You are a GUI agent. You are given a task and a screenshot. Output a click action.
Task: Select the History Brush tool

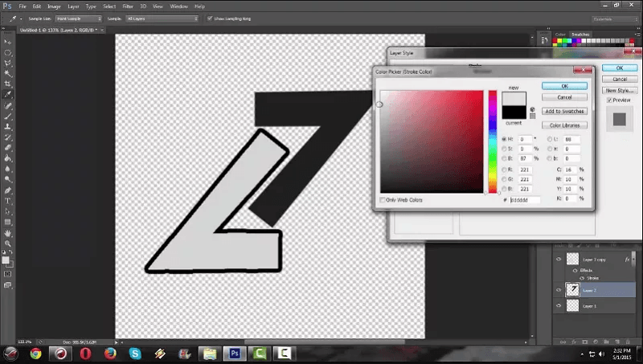[7, 137]
